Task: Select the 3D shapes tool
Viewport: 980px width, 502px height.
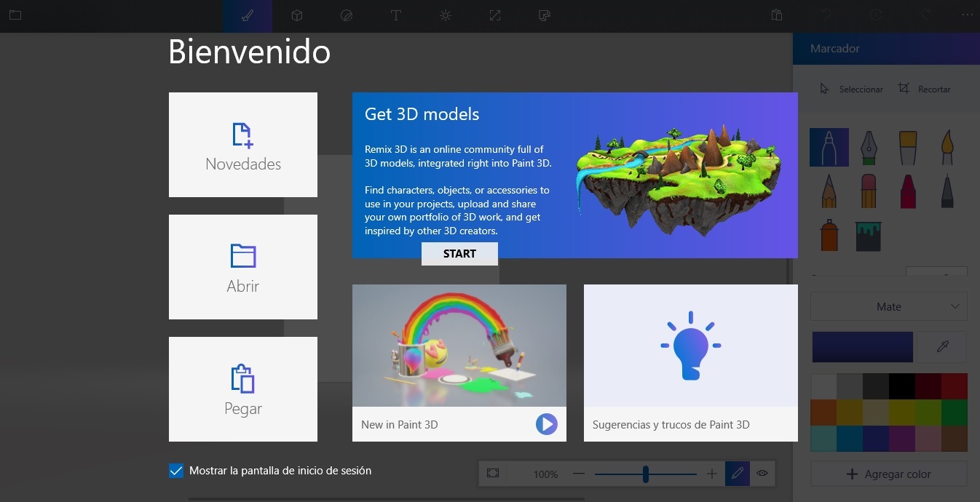Action: click(x=297, y=15)
